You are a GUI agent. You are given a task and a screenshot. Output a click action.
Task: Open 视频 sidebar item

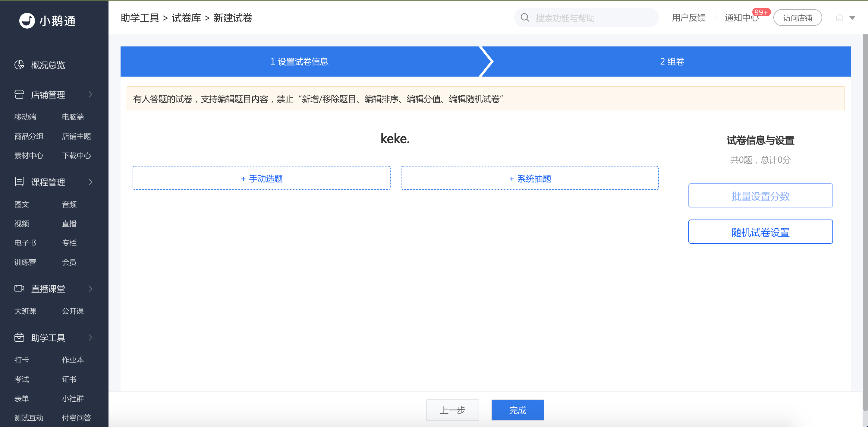[x=22, y=223]
